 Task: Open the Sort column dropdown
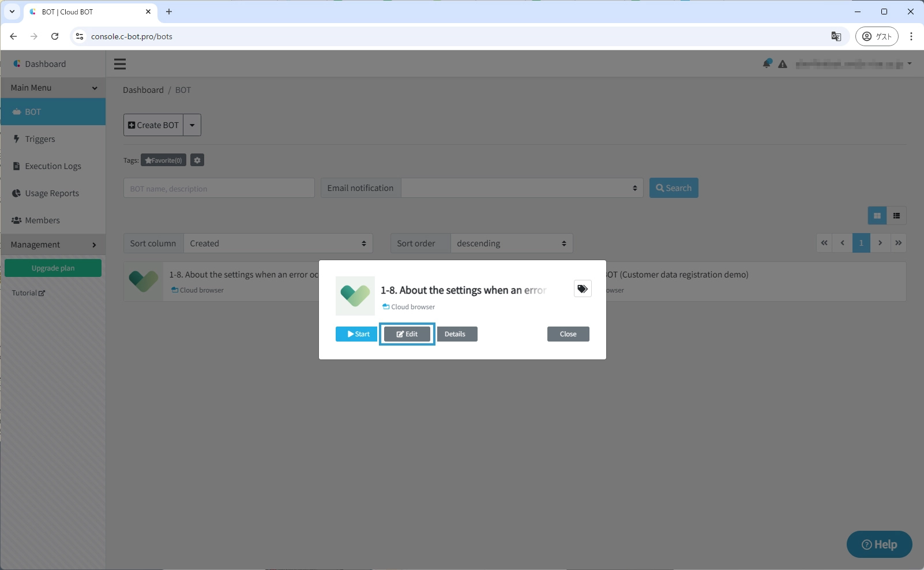(277, 243)
